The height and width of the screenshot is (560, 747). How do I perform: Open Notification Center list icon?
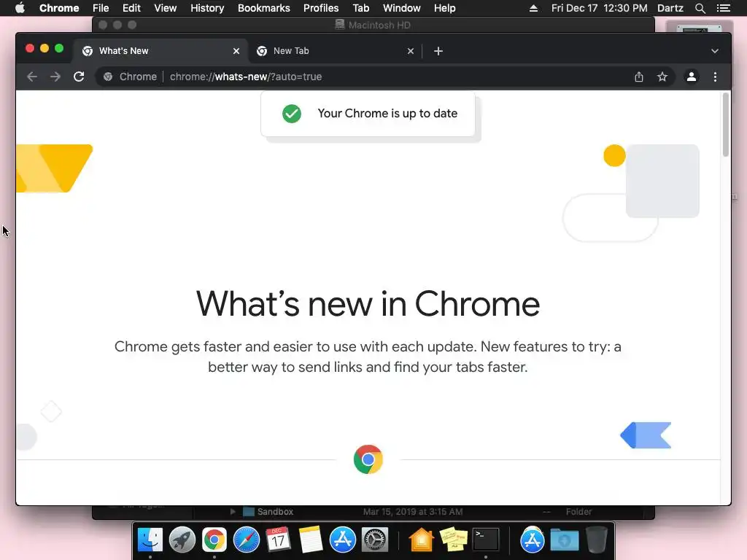point(724,8)
